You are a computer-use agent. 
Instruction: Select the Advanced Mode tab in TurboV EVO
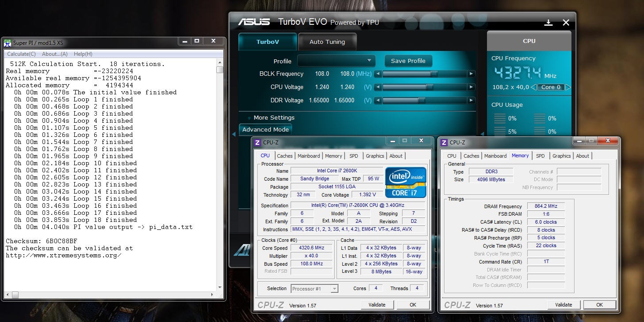pyautogui.click(x=265, y=130)
